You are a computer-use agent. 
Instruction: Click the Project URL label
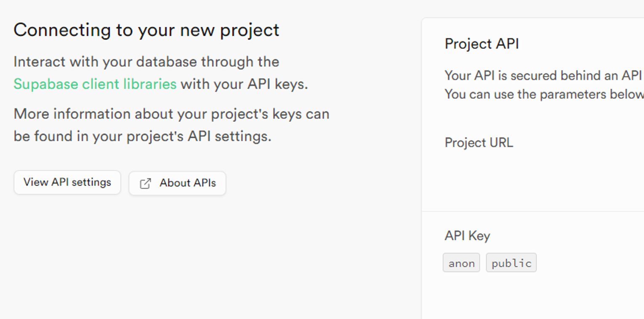pos(479,142)
